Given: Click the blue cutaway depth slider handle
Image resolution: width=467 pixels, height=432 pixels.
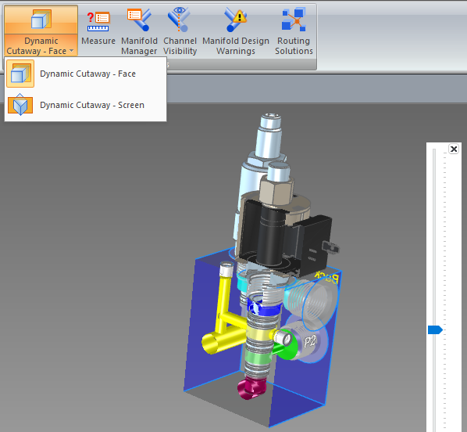Looking at the screenshot, I should [x=435, y=330].
